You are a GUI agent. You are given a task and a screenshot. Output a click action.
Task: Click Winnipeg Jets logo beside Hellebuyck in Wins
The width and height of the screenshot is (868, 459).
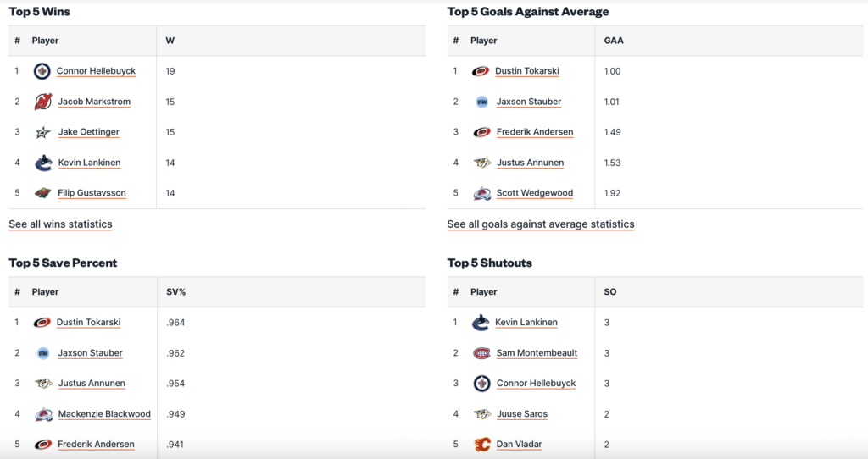(42, 71)
